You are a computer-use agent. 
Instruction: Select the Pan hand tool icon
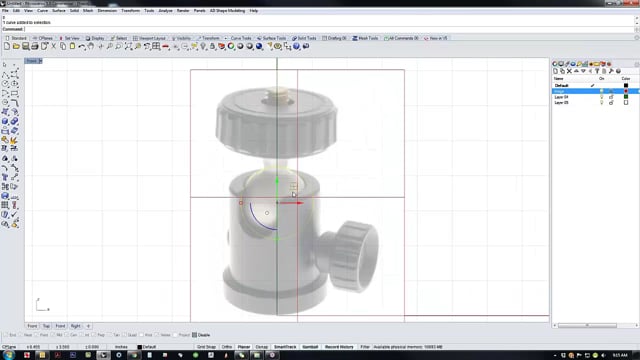coord(91,47)
